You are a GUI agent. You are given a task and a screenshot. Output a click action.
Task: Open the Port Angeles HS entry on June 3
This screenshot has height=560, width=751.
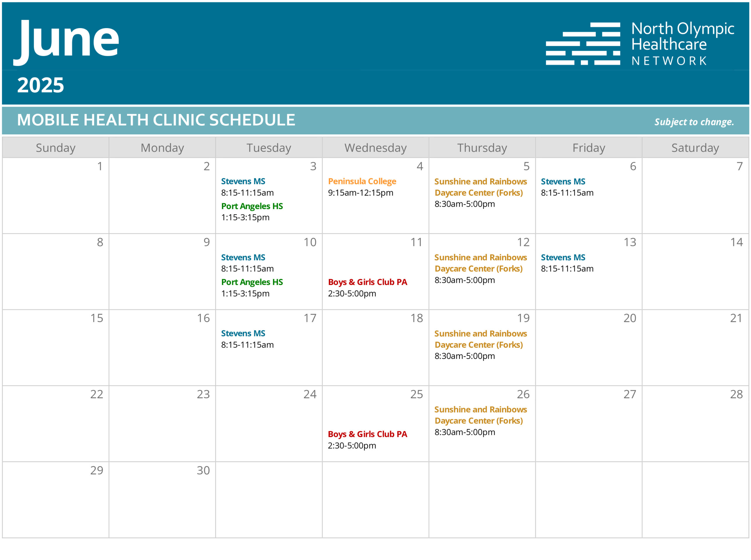[x=252, y=206]
